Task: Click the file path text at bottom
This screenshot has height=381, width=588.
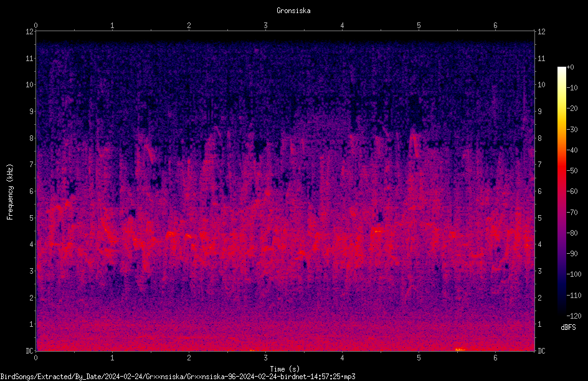Action: (x=178, y=377)
